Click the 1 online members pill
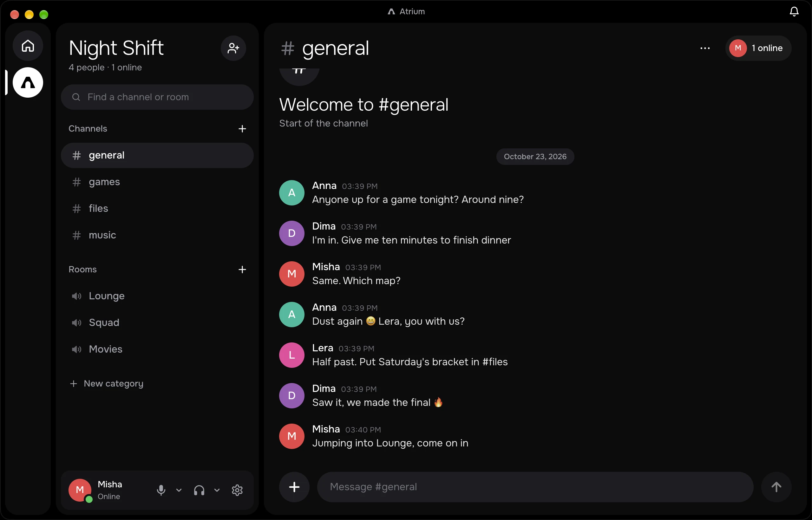Image resolution: width=812 pixels, height=520 pixels. coord(758,48)
